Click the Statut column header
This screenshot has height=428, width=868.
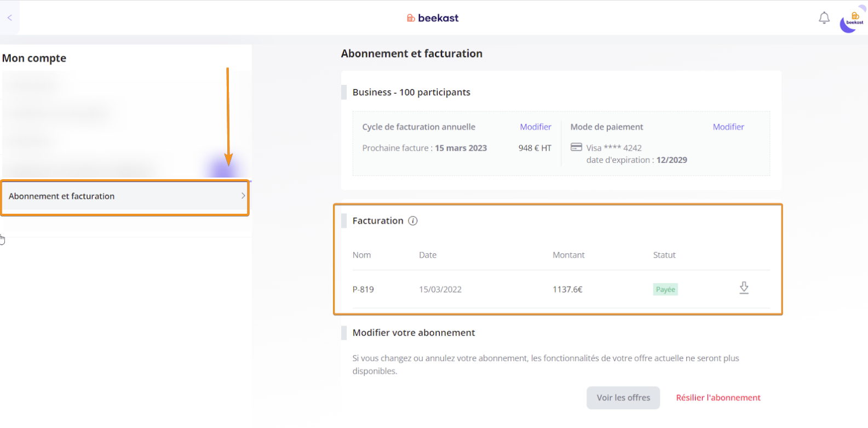(x=664, y=255)
